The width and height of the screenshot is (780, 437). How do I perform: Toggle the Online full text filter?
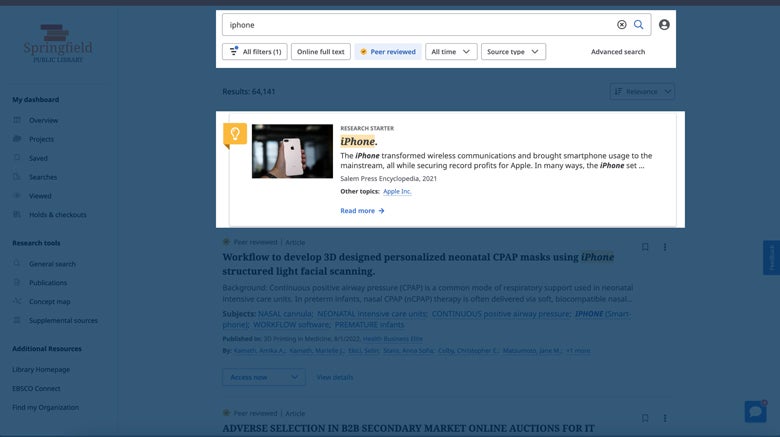pyautogui.click(x=321, y=52)
